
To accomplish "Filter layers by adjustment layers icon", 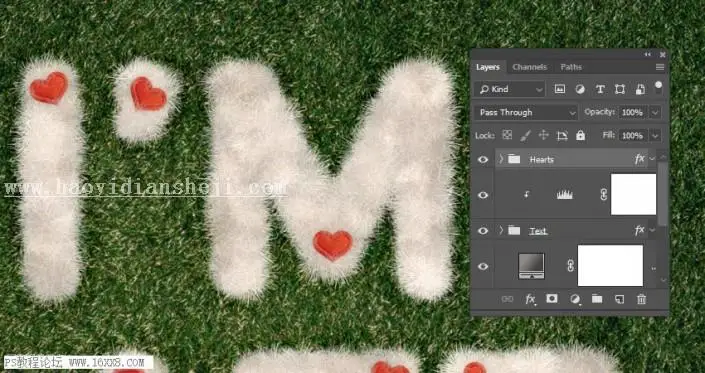I will click(580, 89).
